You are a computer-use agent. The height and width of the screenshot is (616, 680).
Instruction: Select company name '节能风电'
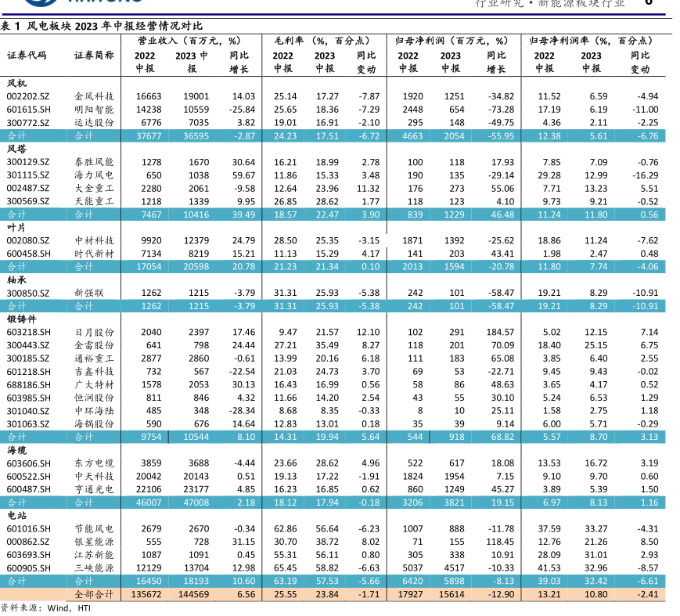click(94, 528)
